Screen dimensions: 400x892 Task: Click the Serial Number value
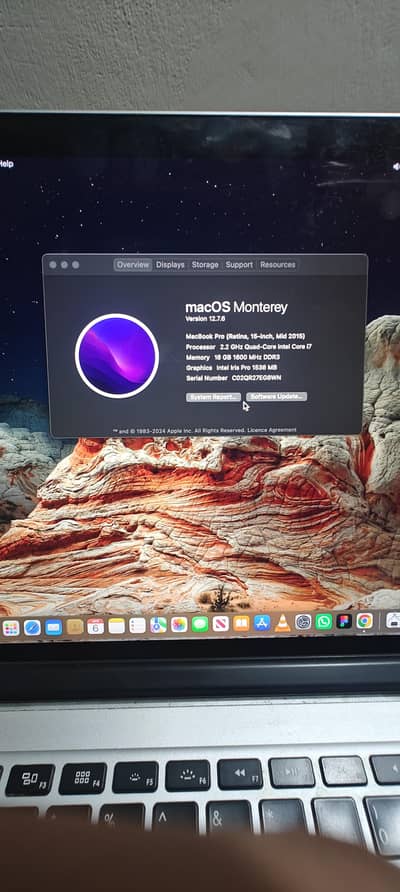[257, 378]
